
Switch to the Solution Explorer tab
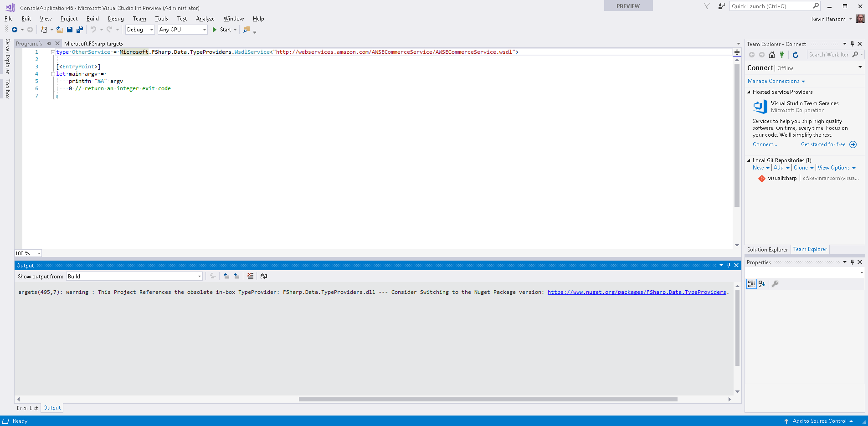[x=767, y=250]
